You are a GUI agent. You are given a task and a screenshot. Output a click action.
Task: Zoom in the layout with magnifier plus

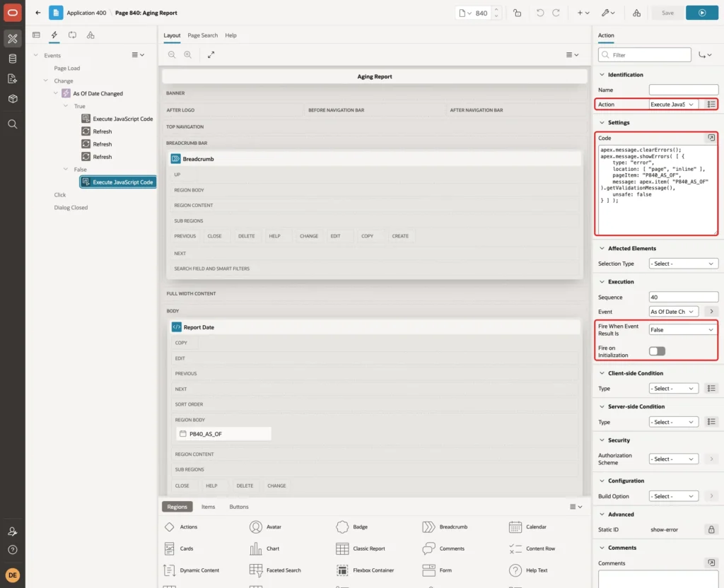188,54
